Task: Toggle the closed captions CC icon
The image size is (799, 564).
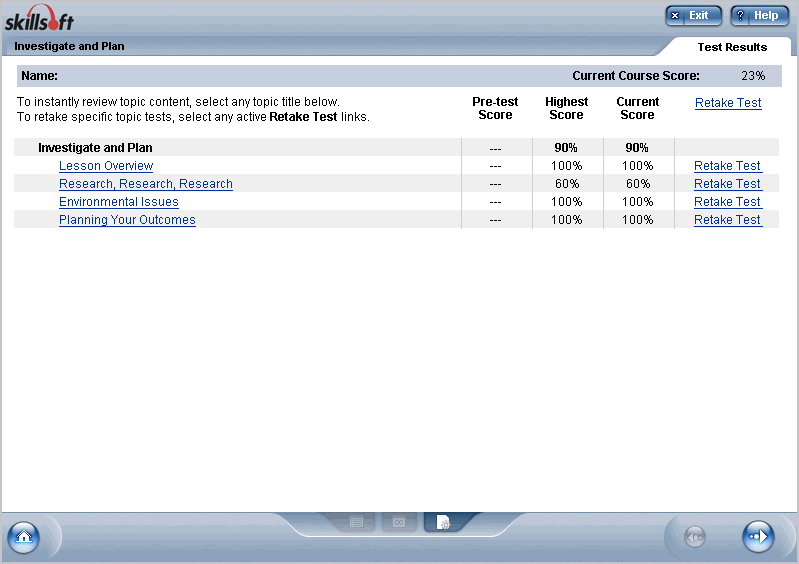Action: (x=399, y=522)
